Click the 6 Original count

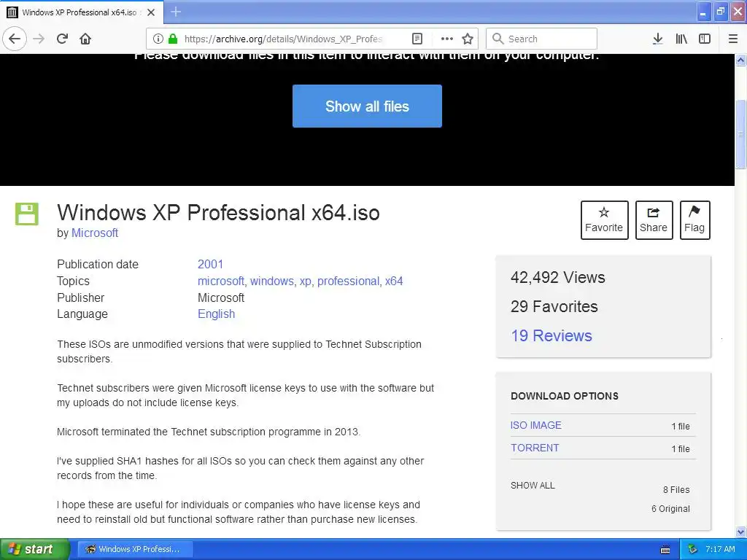coord(670,509)
